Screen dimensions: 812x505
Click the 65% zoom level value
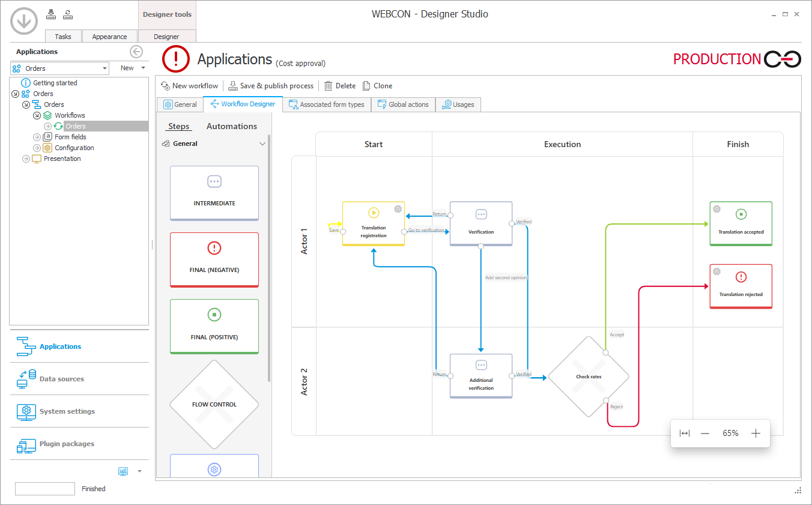click(730, 434)
